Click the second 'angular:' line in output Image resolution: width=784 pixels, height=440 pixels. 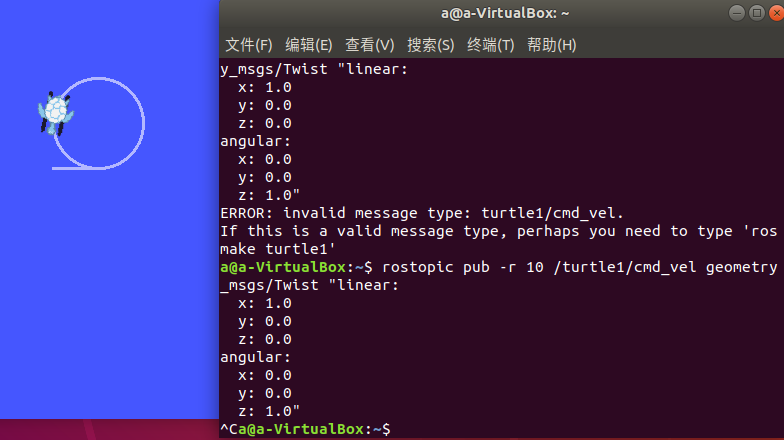point(255,358)
